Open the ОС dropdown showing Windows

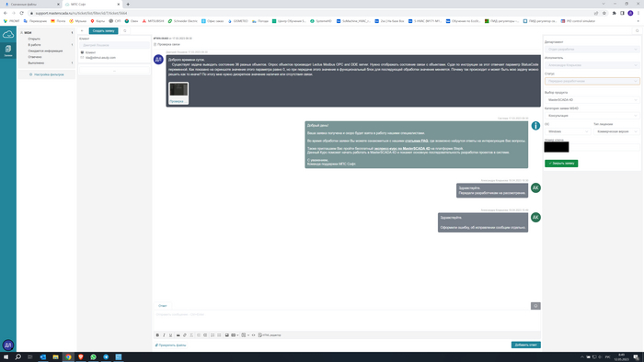568,131
